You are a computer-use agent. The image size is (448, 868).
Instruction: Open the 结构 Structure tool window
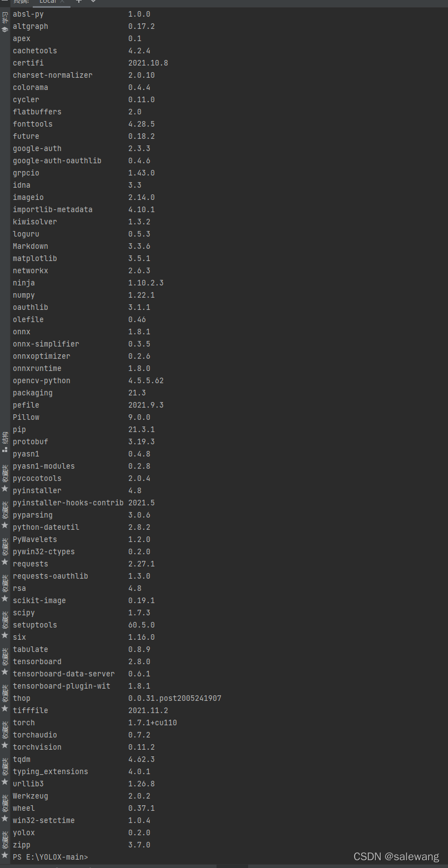[5, 442]
